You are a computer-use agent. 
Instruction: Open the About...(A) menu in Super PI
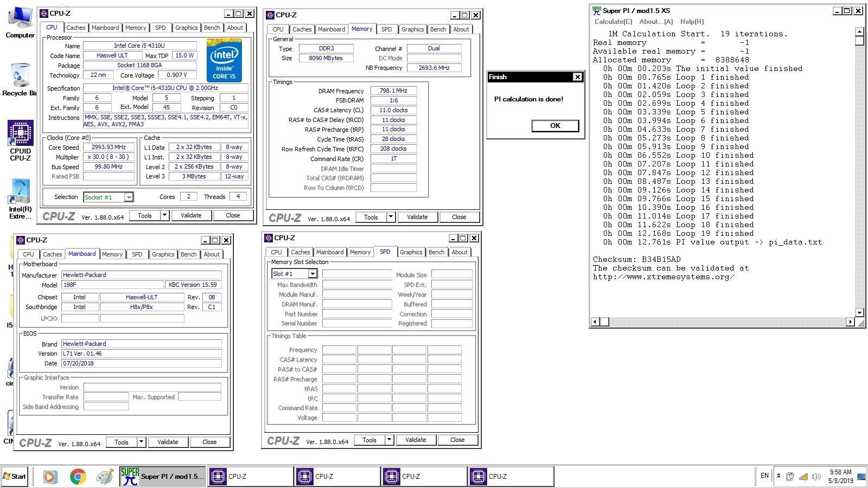[x=656, y=22]
